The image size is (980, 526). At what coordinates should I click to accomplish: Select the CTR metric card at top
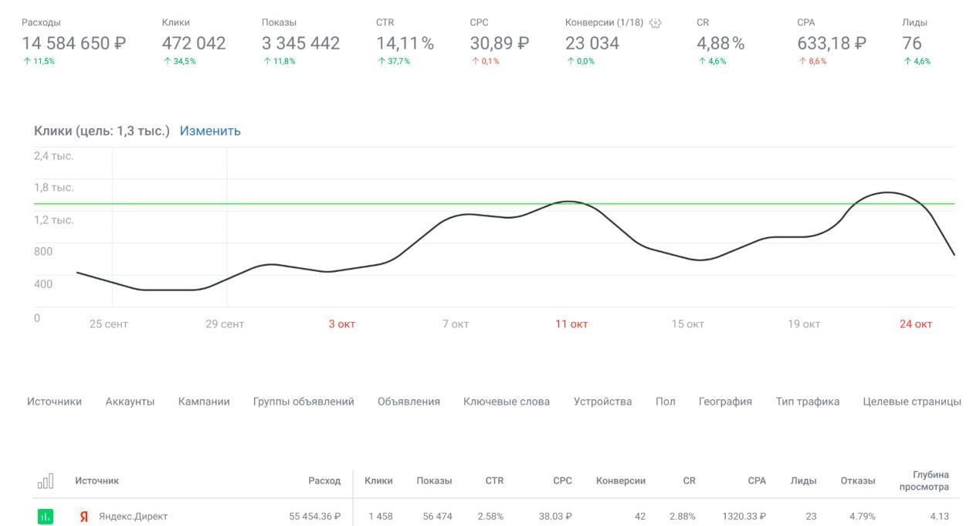pyautogui.click(x=405, y=42)
